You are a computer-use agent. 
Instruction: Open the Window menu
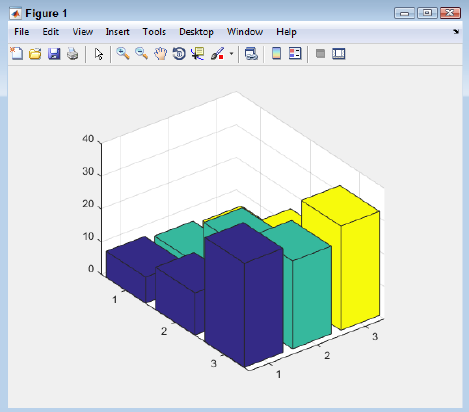(245, 32)
